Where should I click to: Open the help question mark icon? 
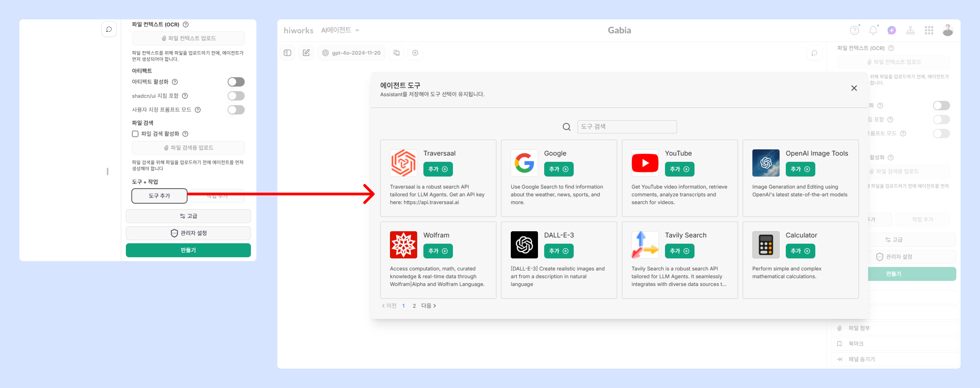[x=854, y=30]
